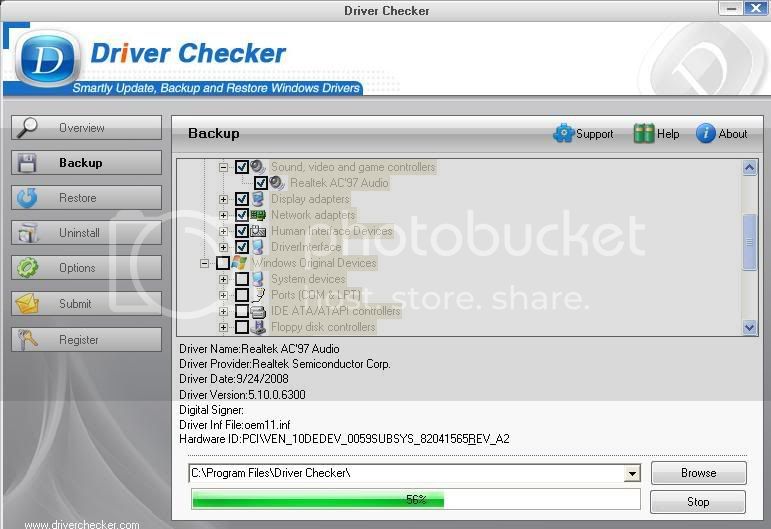Click the blue About info icon
Screen dimensions: 771x529
tap(706, 133)
